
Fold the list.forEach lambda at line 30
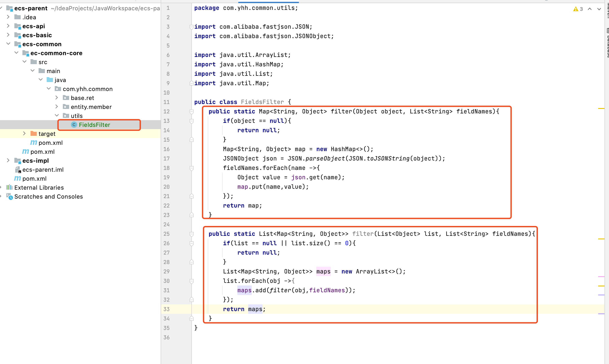click(192, 281)
